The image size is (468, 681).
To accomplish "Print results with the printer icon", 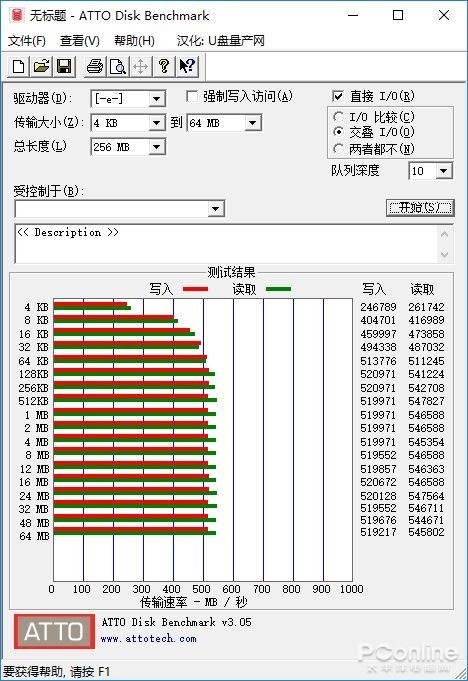I will point(95,66).
